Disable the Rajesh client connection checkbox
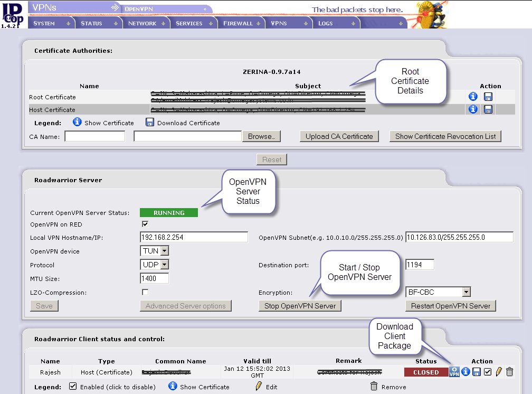 pos(488,372)
